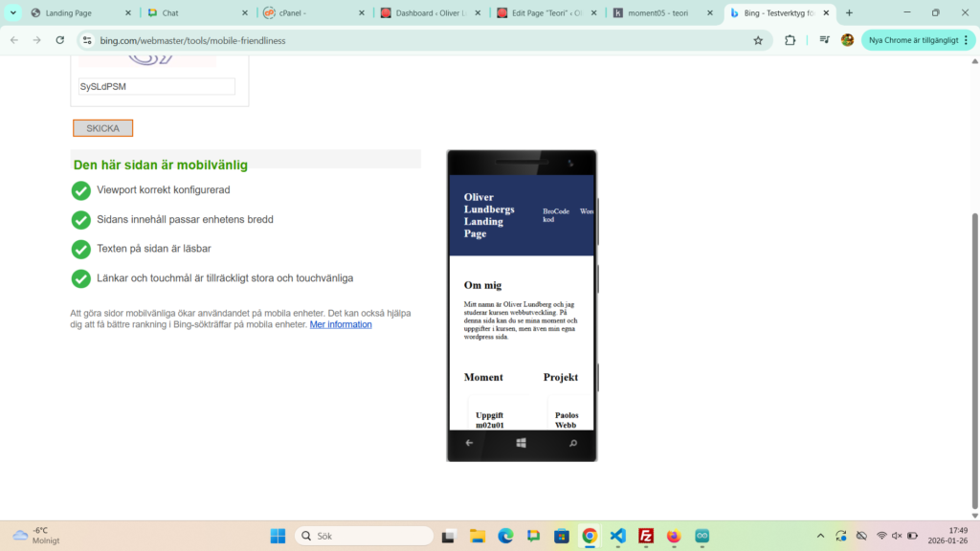This screenshot has height=551, width=980.
Task: Click the Windows Start button
Action: pos(278,536)
